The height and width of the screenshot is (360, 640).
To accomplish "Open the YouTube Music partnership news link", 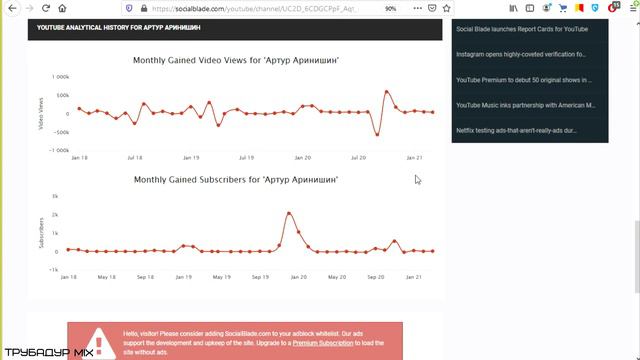I will pos(525,105).
